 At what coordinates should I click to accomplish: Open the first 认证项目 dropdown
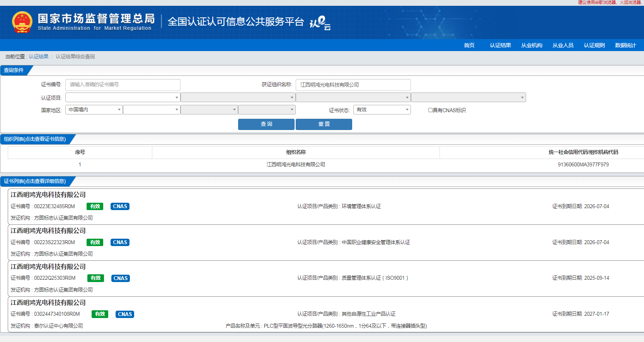123,97
